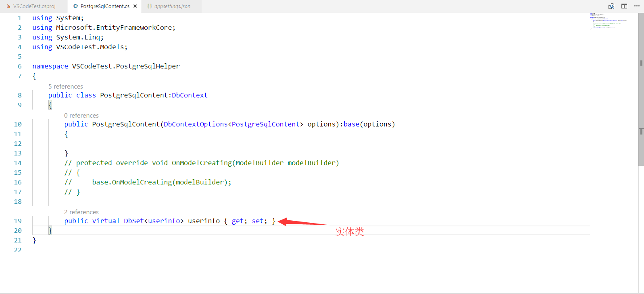Viewport: 644px width, 294px height.
Task: Open the More Actions ellipsis menu
Action: coord(637,6)
